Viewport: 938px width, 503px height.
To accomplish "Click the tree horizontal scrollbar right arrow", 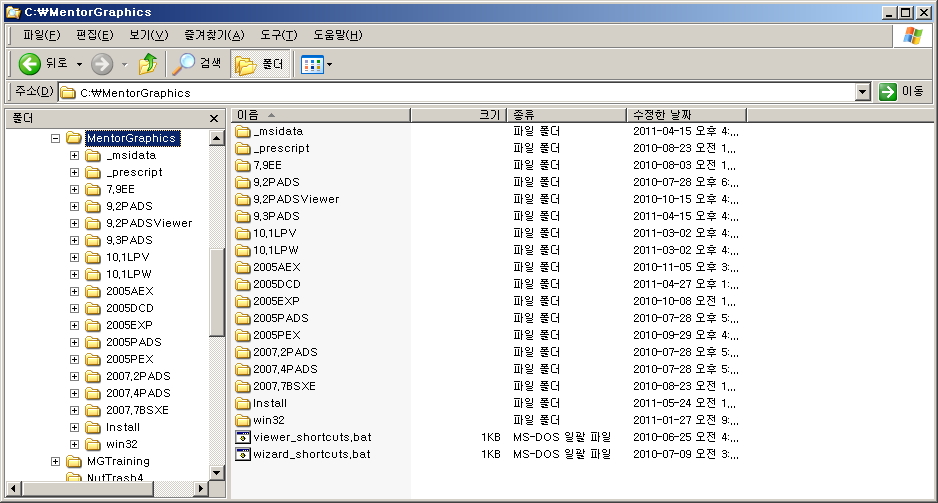I will [201, 489].
